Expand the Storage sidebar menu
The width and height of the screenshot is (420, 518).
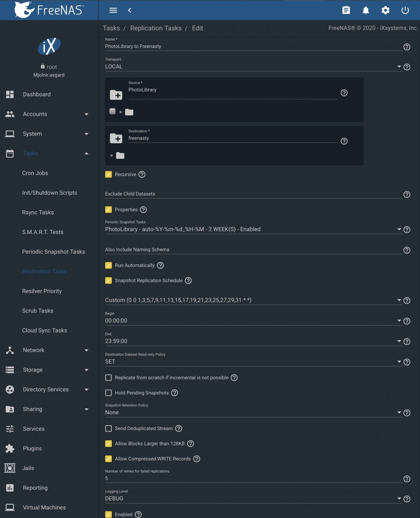[x=49, y=370]
